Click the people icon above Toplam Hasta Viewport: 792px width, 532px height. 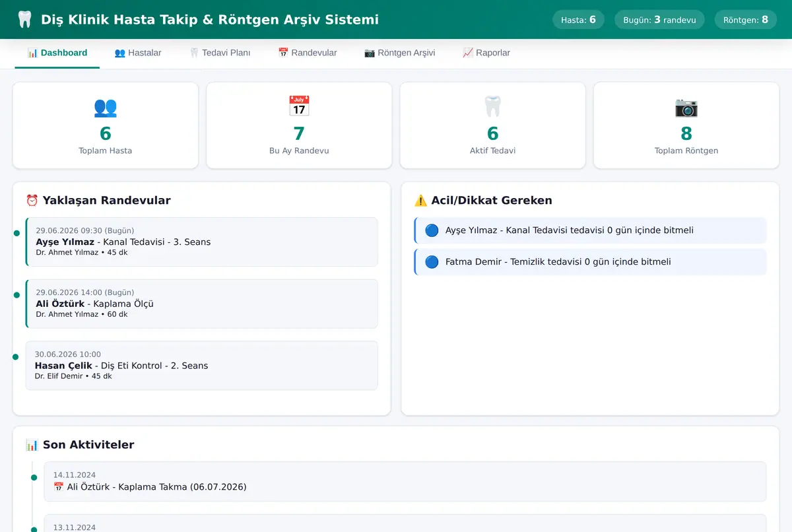tap(106, 107)
